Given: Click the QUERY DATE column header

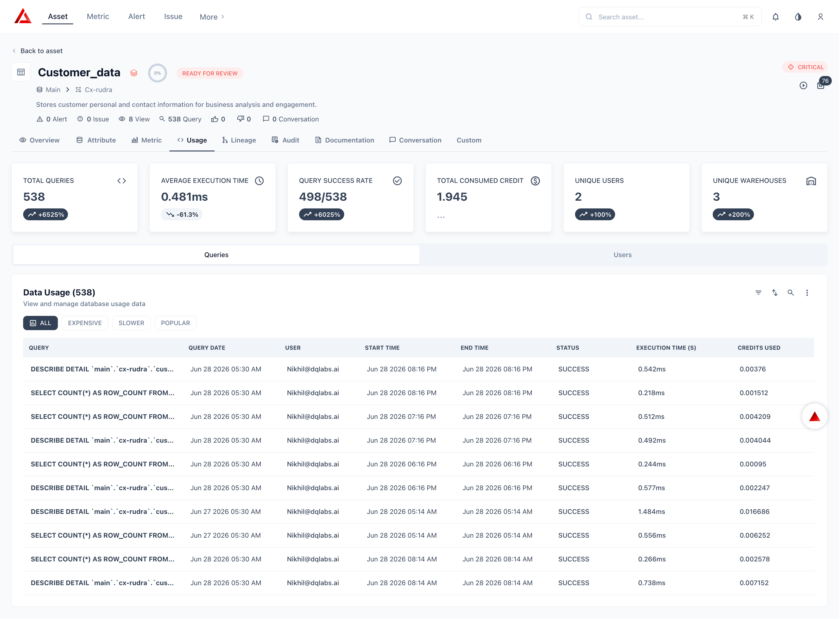Looking at the screenshot, I should click(207, 348).
